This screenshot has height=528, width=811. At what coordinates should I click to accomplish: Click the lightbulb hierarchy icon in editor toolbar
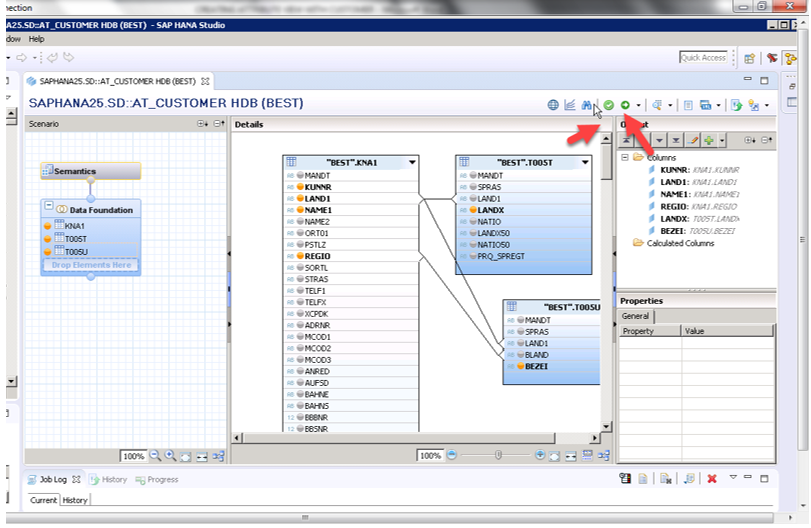[x=754, y=105]
